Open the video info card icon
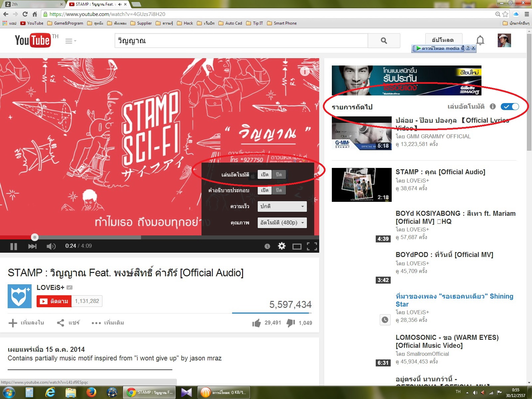This screenshot has height=399, width=532. click(x=305, y=71)
